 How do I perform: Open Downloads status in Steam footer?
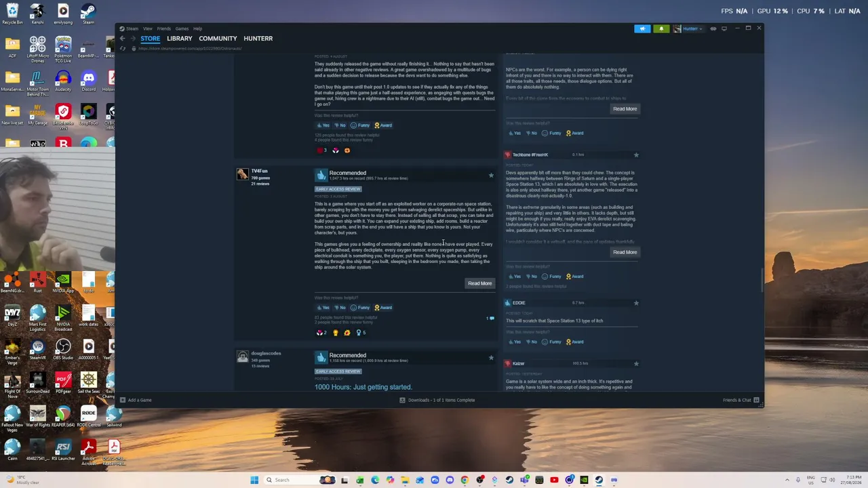[x=437, y=400]
